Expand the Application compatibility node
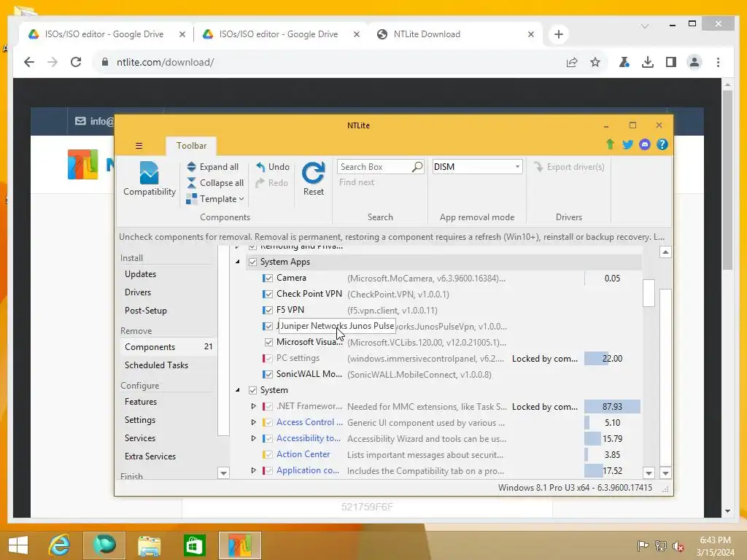The width and height of the screenshot is (747, 560). 253,470
